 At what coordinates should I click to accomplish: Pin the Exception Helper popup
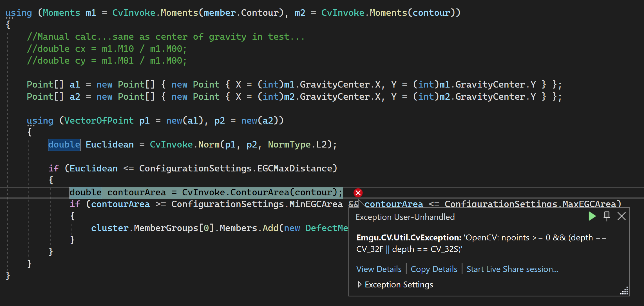[x=607, y=216]
